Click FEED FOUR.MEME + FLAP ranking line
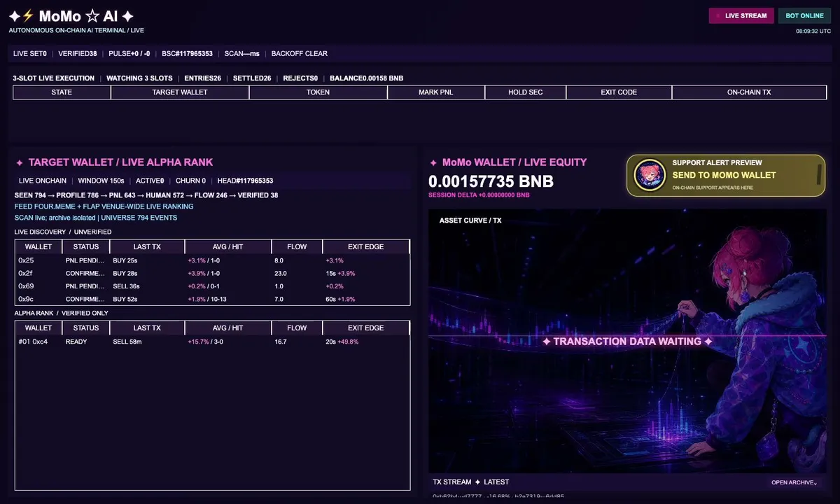Screen dimensions: 840x504 104,206
